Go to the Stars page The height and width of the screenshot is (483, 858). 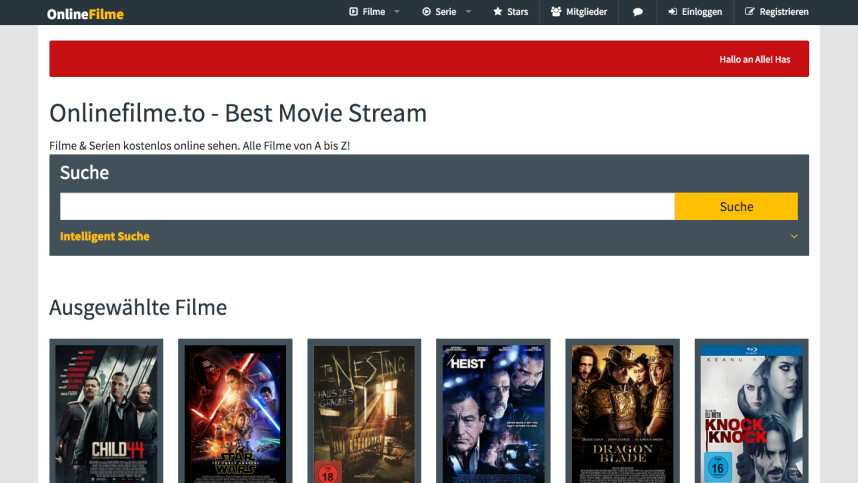(517, 11)
